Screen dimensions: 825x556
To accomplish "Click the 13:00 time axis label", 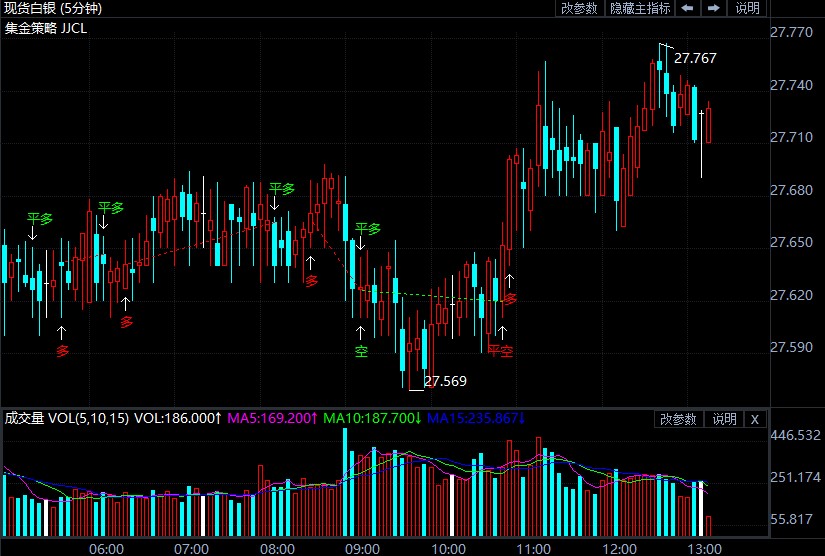I will point(705,549).
